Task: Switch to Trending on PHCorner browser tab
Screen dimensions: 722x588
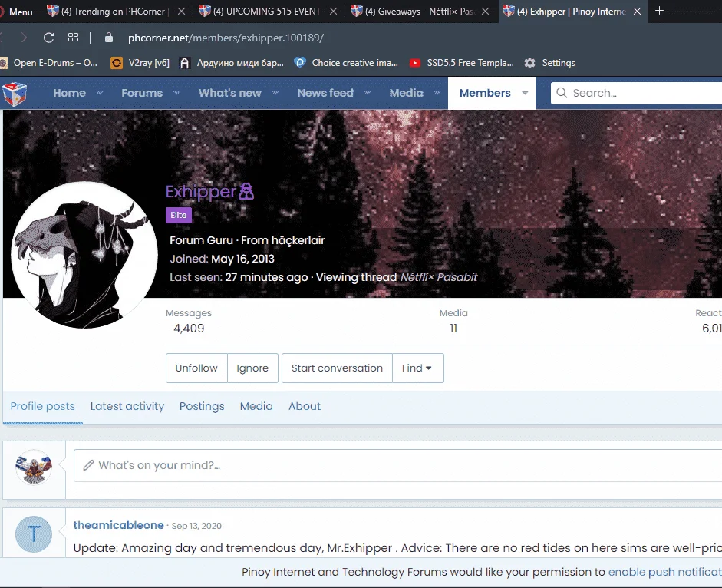Action: click(113, 11)
